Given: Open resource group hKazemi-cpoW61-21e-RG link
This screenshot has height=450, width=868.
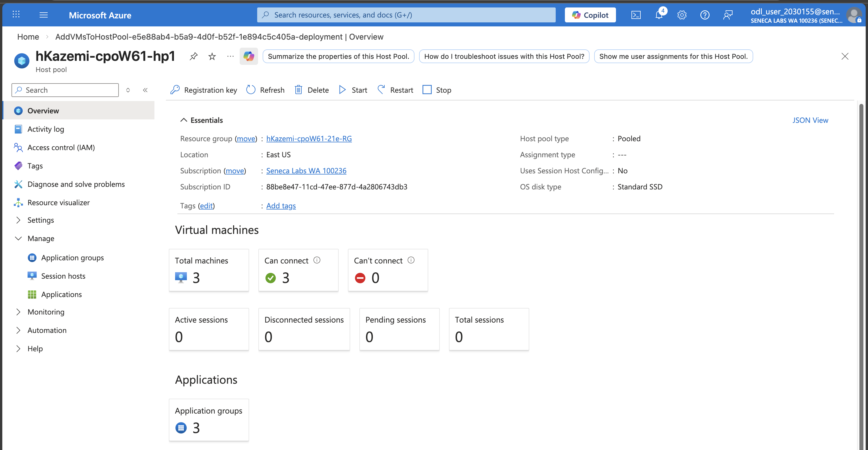Looking at the screenshot, I should 309,138.
